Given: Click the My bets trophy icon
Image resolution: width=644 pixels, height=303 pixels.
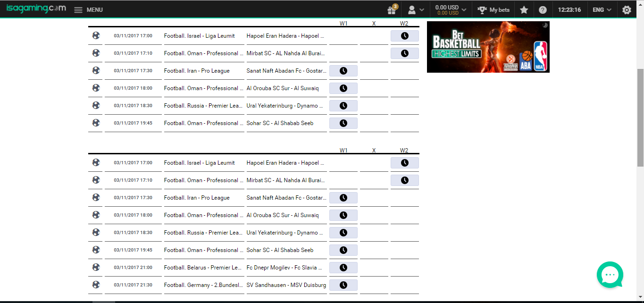Looking at the screenshot, I should coord(482,9).
